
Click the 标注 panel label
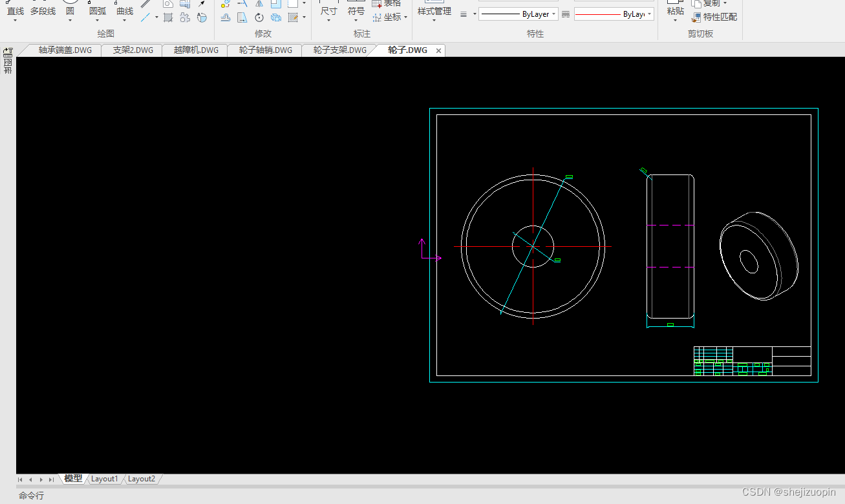362,34
